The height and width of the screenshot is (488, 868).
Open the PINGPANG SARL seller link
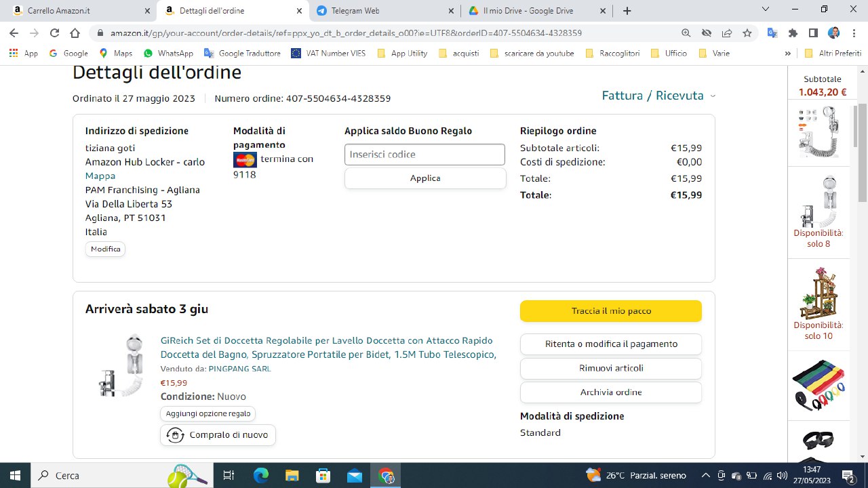coord(239,369)
